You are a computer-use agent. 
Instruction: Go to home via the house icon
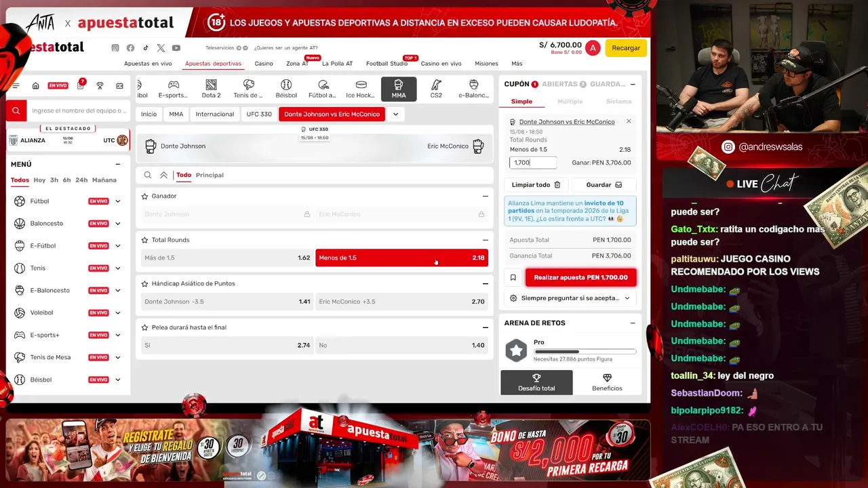36,85
